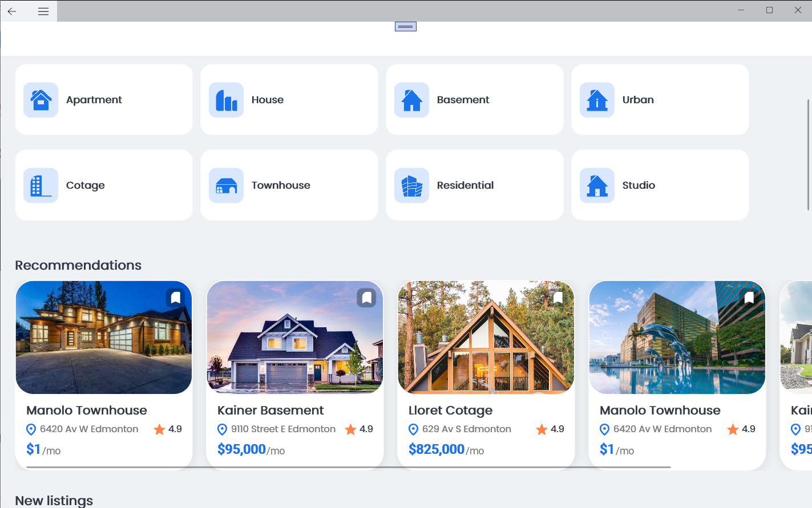Select the House category label
This screenshot has width=812, height=508.
268,100
